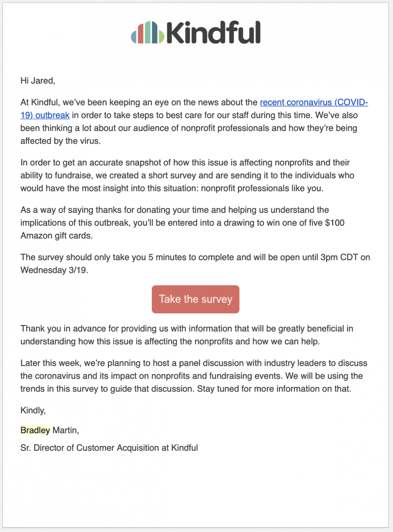The image size is (393, 532).
Task: Click the 'Thank you in advance' paragraph
Action: pyautogui.click(x=186, y=335)
